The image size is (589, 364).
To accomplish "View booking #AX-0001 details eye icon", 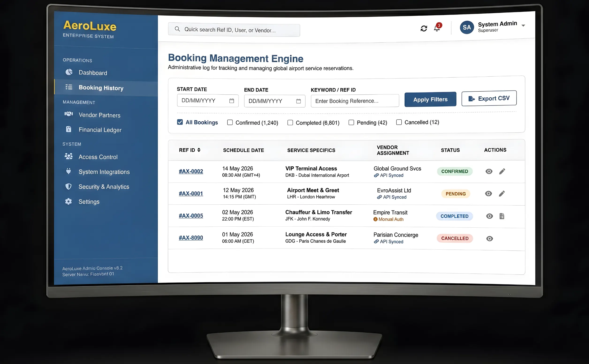I will pos(488,194).
